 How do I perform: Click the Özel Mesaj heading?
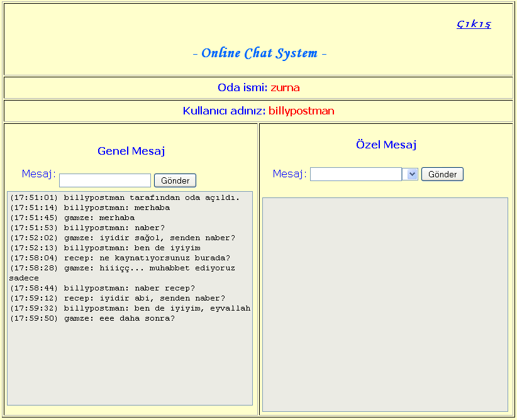(x=386, y=145)
